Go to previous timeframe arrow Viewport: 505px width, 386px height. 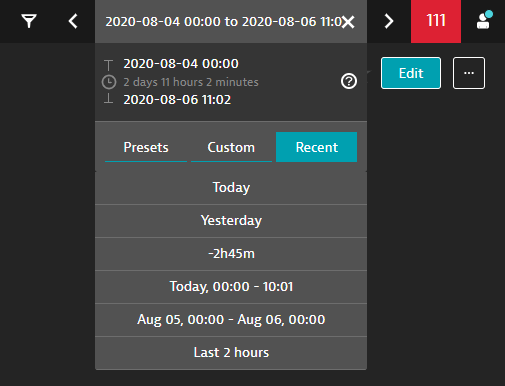[73, 21]
